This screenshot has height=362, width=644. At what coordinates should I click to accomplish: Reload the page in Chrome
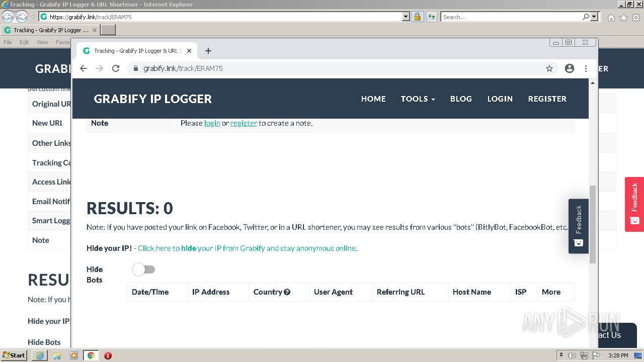click(116, 68)
